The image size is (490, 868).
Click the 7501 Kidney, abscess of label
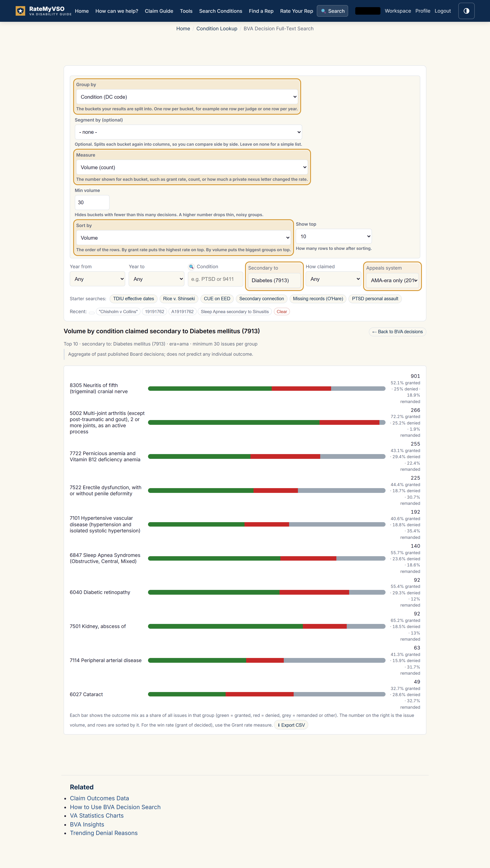point(98,626)
